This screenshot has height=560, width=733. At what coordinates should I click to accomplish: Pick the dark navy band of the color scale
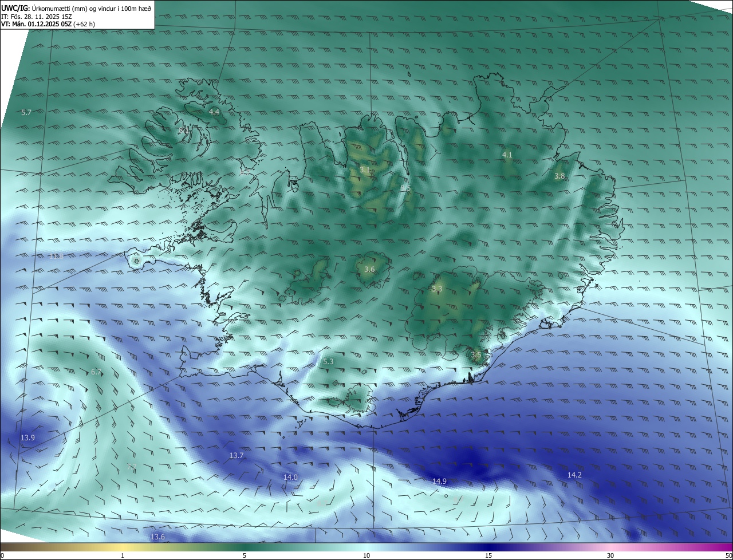point(488,547)
